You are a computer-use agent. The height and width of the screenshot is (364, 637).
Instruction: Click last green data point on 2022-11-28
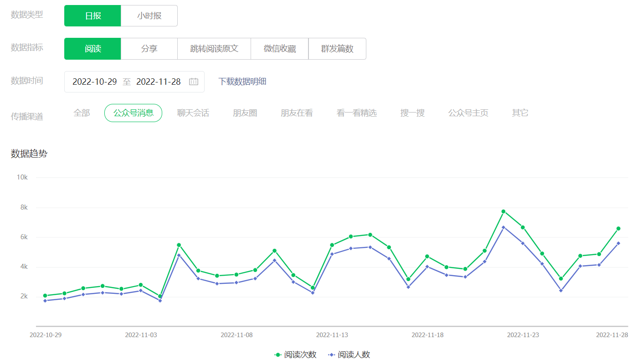pyautogui.click(x=618, y=229)
